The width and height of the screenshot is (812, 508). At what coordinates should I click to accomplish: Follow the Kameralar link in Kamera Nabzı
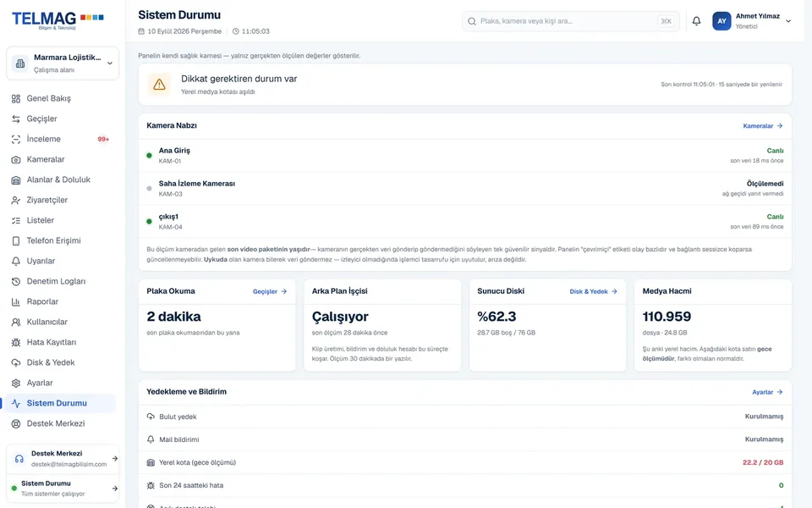[763, 126]
